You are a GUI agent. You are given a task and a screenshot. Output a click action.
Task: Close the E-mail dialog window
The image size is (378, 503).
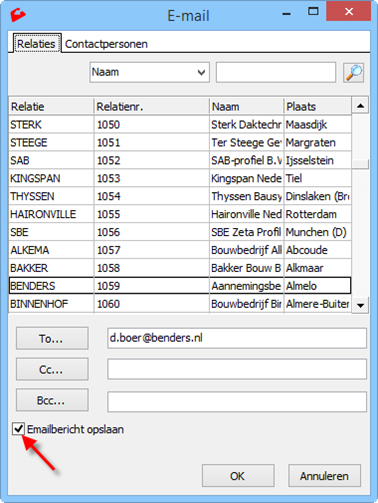(x=349, y=11)
